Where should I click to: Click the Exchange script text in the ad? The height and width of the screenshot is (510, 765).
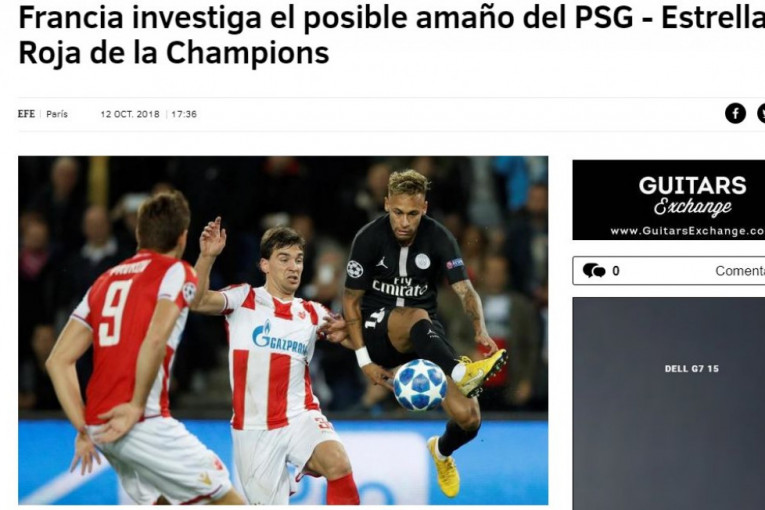tap(692, 207)
